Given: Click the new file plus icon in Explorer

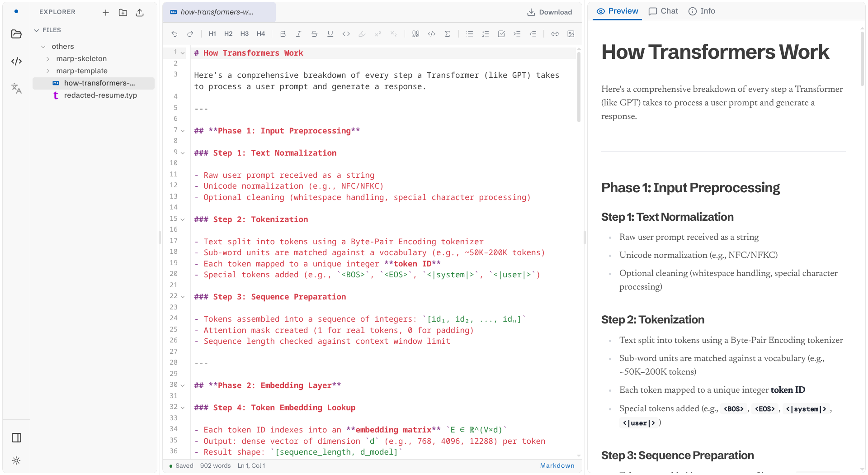Looking at the screenshot, I should (106, 13).
